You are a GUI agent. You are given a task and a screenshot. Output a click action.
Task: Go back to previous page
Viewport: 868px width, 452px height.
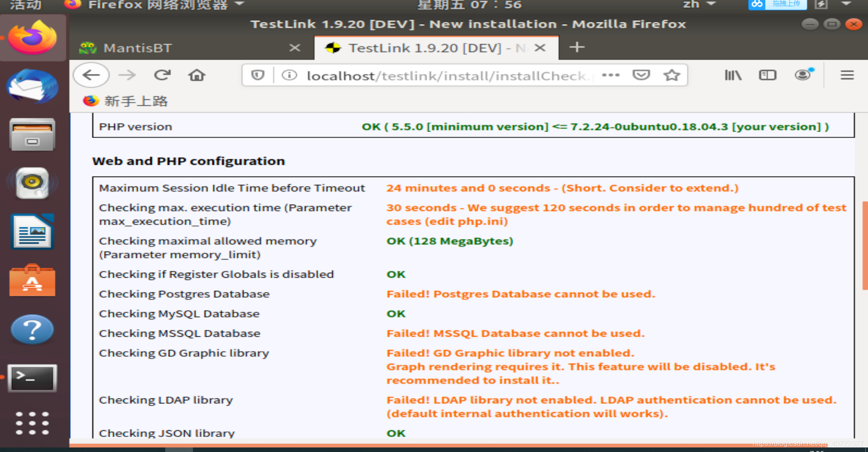click(x=91, y=75)
